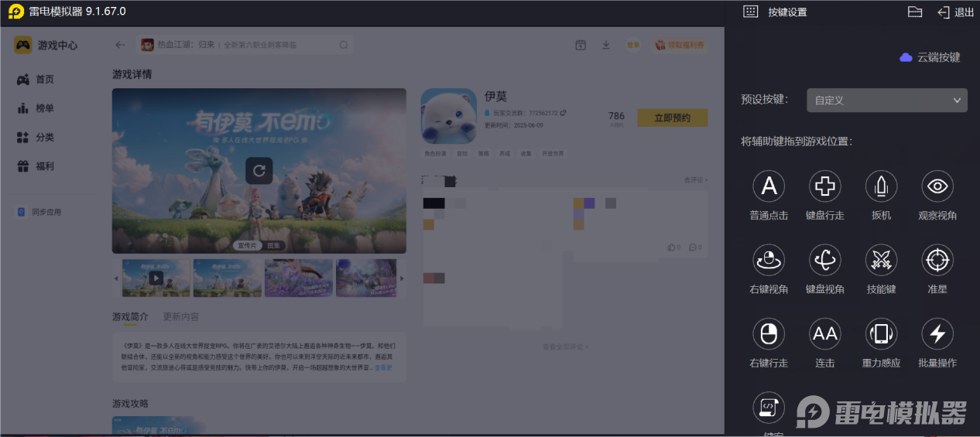Select the 普通点击 (normal tap) key icon

click(x=769, y=186)
